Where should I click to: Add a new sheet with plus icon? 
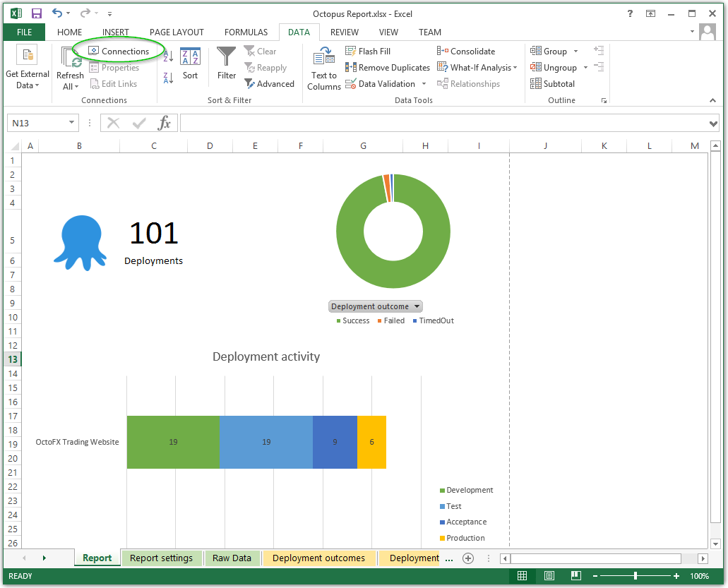click(x=467, y=558)
